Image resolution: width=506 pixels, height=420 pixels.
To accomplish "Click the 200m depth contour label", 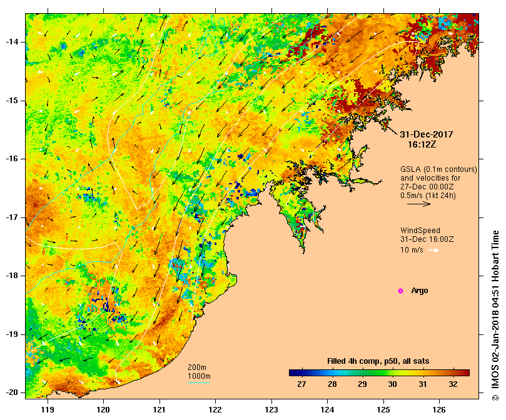I will pos(197,367).
